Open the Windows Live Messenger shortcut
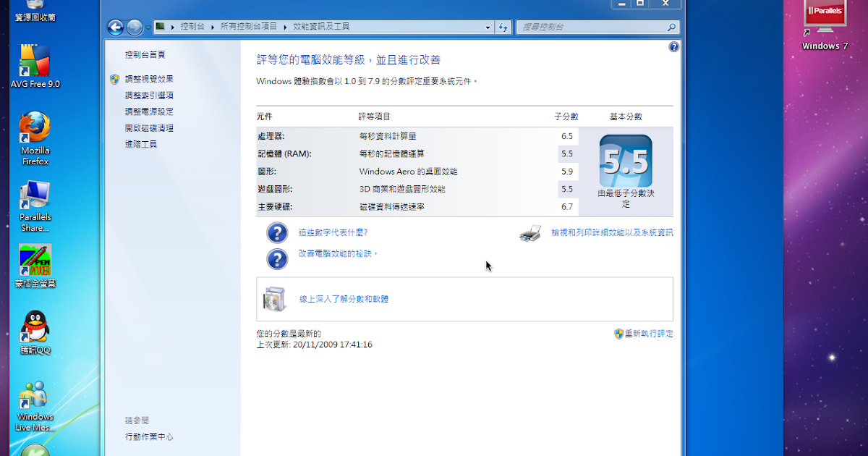The height and width of the screenshot is (456, 868). coord(35,405)
